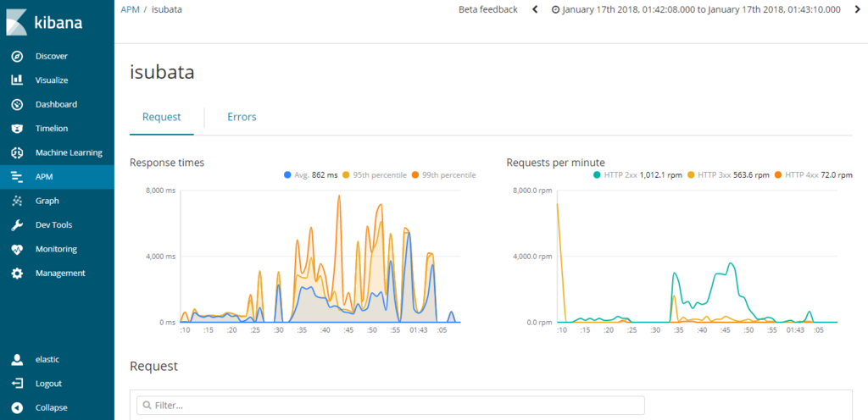Click the search magnifier icon in Filter
This screenshot has width=868, height=420.
[147, 405]
